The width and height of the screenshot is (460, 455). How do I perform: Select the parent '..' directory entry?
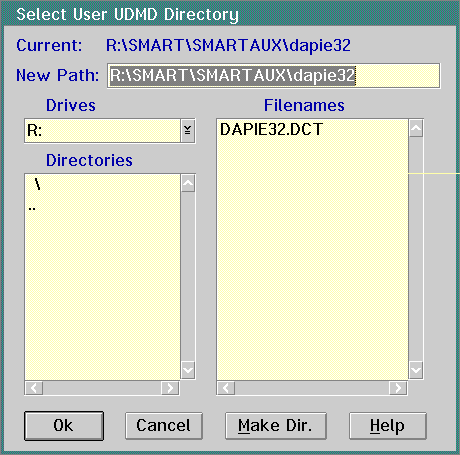(x=32, y=209)
